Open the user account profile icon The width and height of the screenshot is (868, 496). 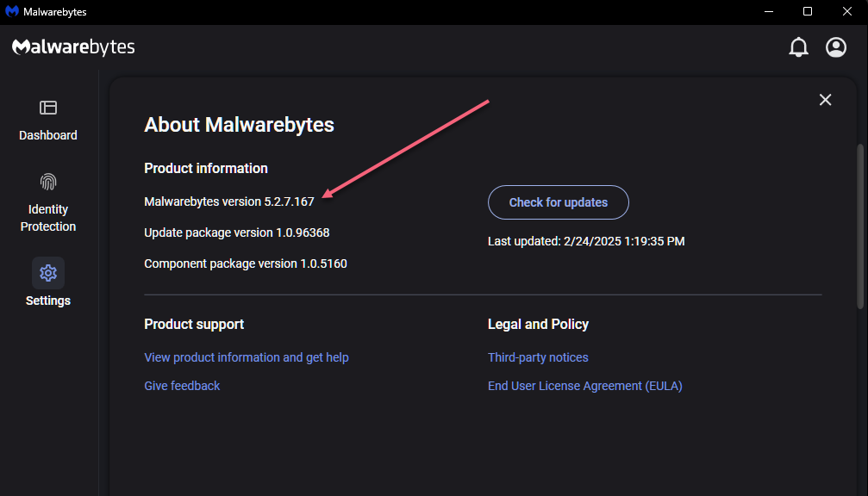point(836,47)
